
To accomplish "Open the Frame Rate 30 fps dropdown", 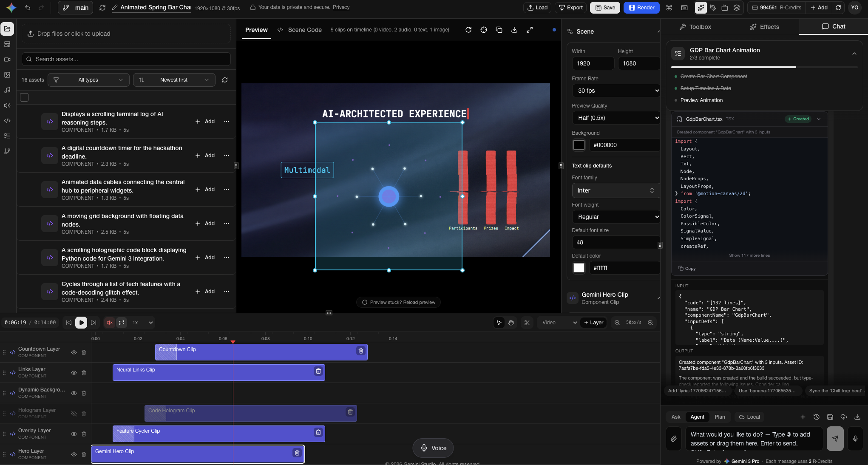I will point(616,91).
